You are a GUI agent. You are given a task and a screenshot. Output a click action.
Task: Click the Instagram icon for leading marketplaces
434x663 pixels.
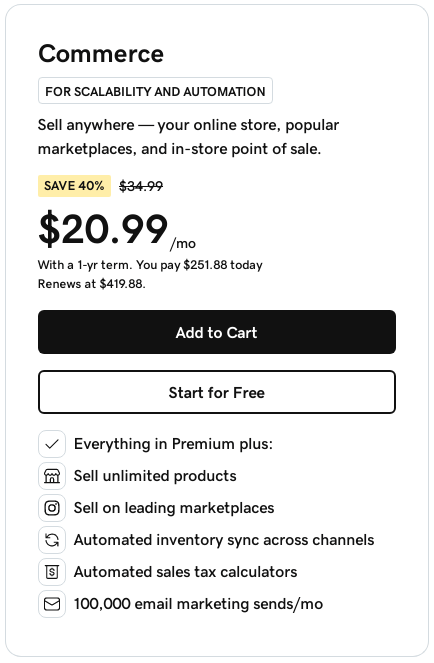(x=52, y=508)
